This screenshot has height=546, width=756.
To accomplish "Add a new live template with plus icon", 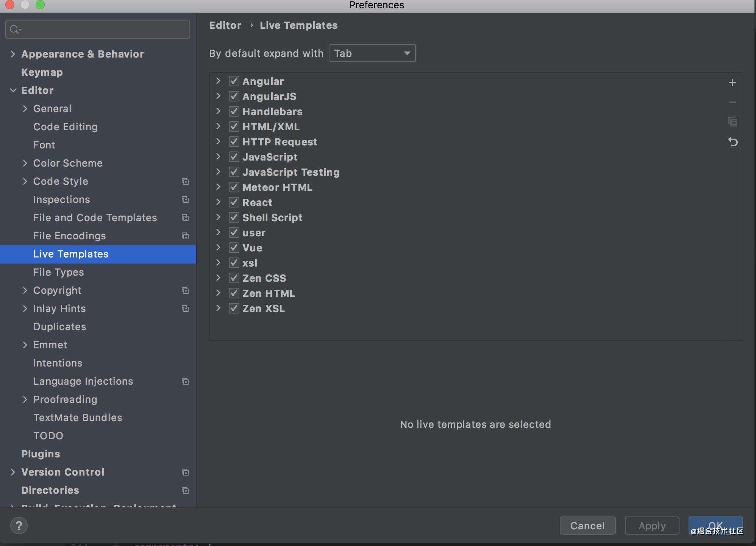I will [x=732, y=83].
